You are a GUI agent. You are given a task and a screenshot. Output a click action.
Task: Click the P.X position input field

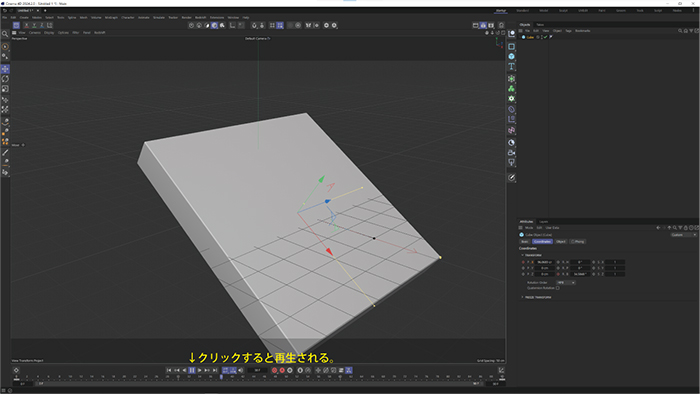point(545,262)
